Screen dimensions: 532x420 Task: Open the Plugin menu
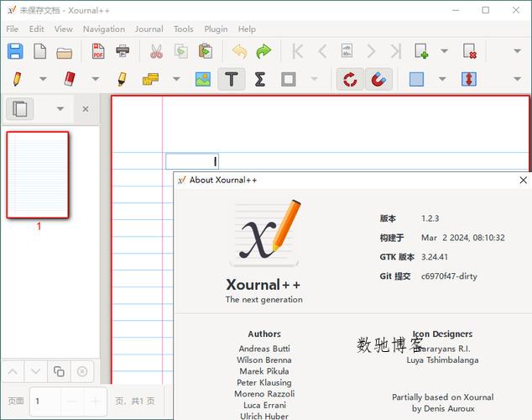tap(216, 29)
